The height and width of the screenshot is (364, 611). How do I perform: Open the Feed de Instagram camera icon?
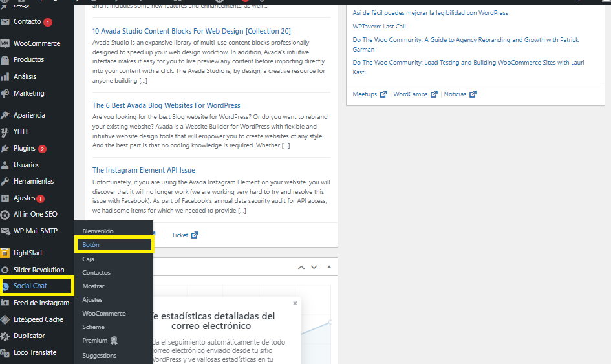point(5,303)
